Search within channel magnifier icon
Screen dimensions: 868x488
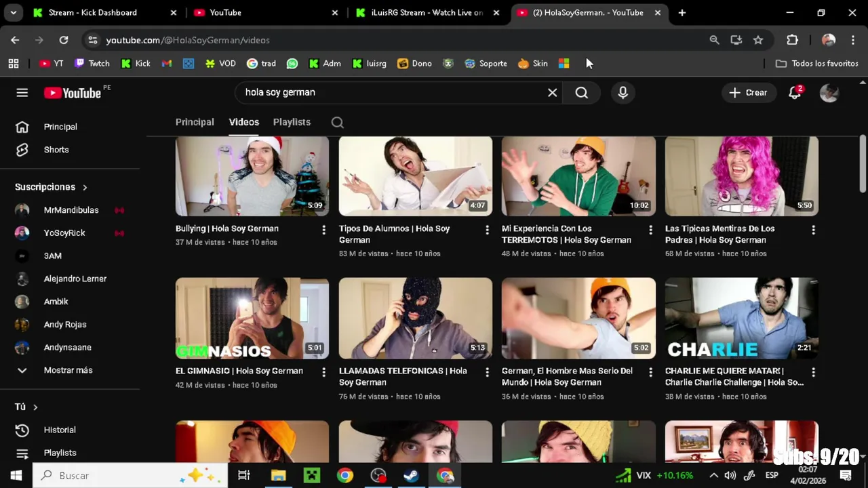(x=338, y=123)
